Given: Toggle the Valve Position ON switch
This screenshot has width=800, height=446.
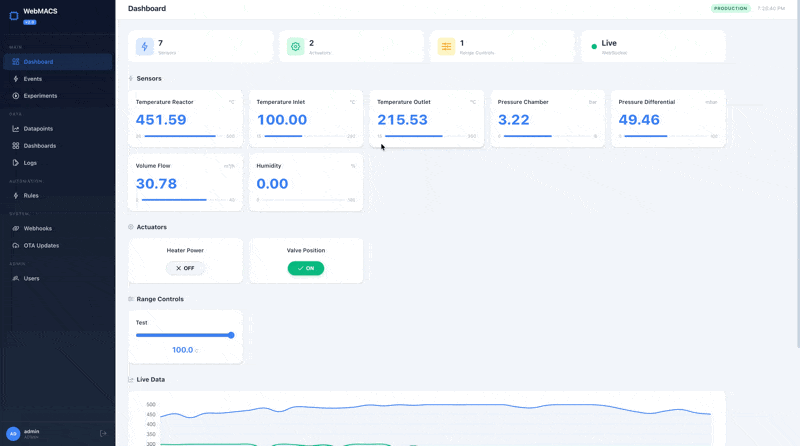Looking at the screenshot, I should [306, 268].
